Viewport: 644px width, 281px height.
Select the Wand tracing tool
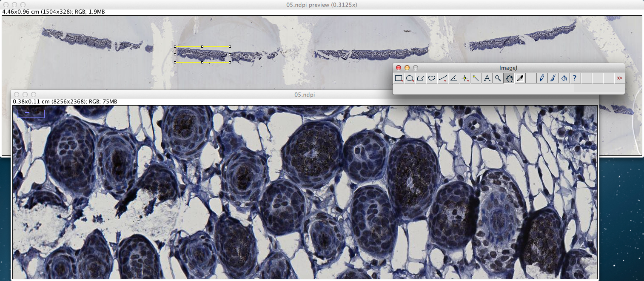(x=476, y=78)
